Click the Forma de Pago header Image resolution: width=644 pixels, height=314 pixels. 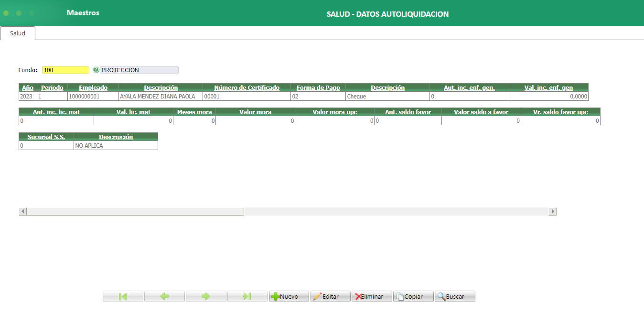point(318,87)
